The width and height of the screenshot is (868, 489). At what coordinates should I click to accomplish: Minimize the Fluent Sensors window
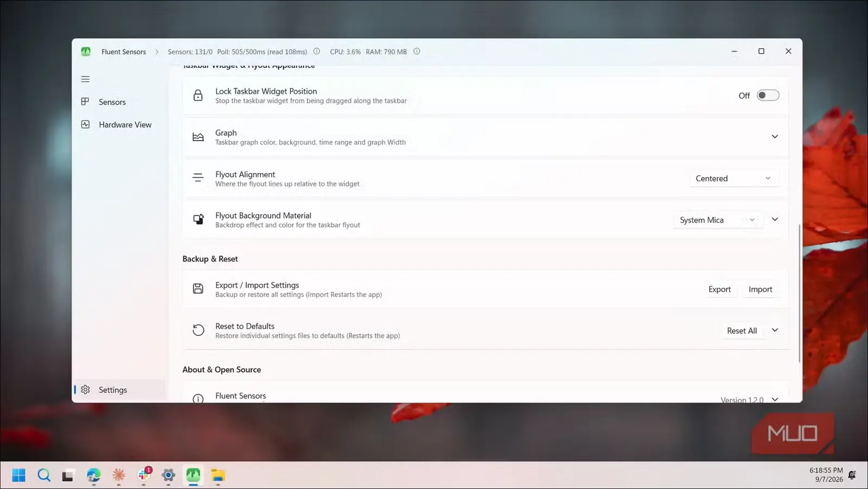click(734, 52)
